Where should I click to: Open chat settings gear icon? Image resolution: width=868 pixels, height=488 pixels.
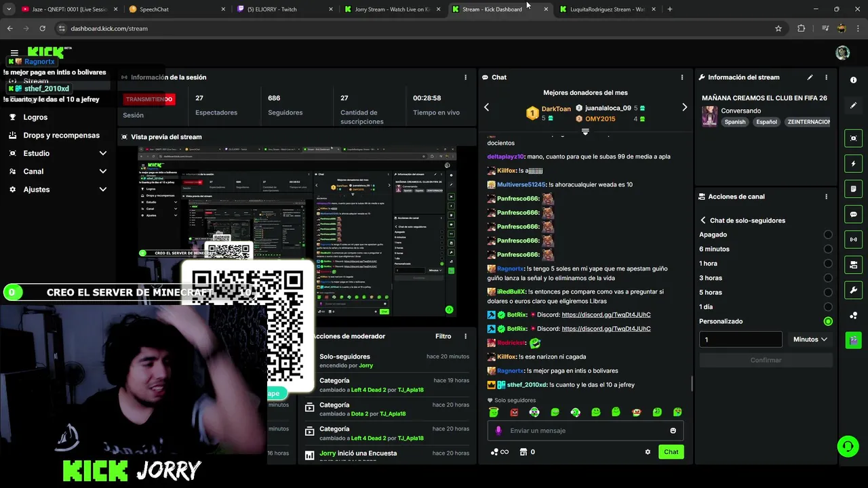coord(648,452)
